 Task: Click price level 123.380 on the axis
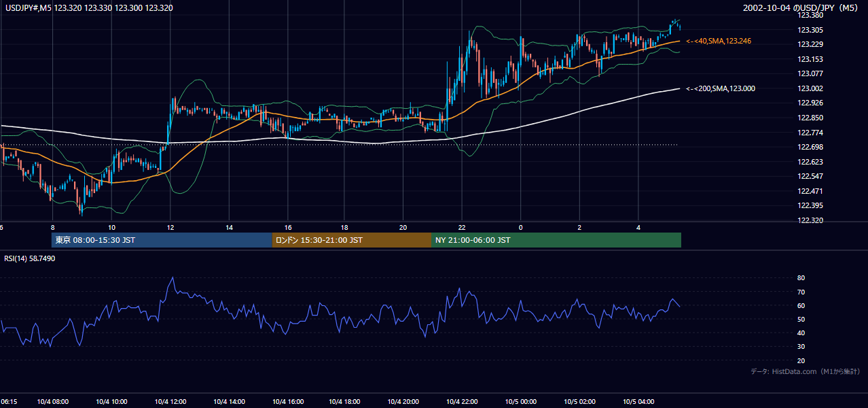[810, 15]
